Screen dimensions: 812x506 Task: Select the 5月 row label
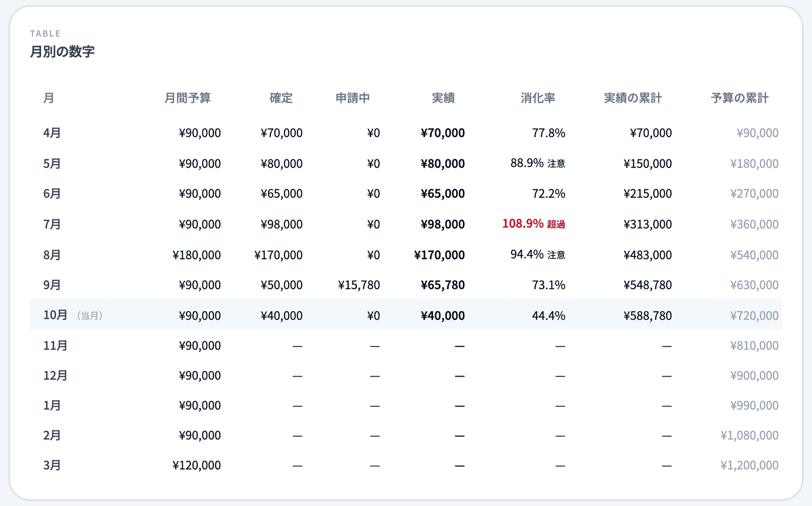pyautogui.click(x=52, y=163)
